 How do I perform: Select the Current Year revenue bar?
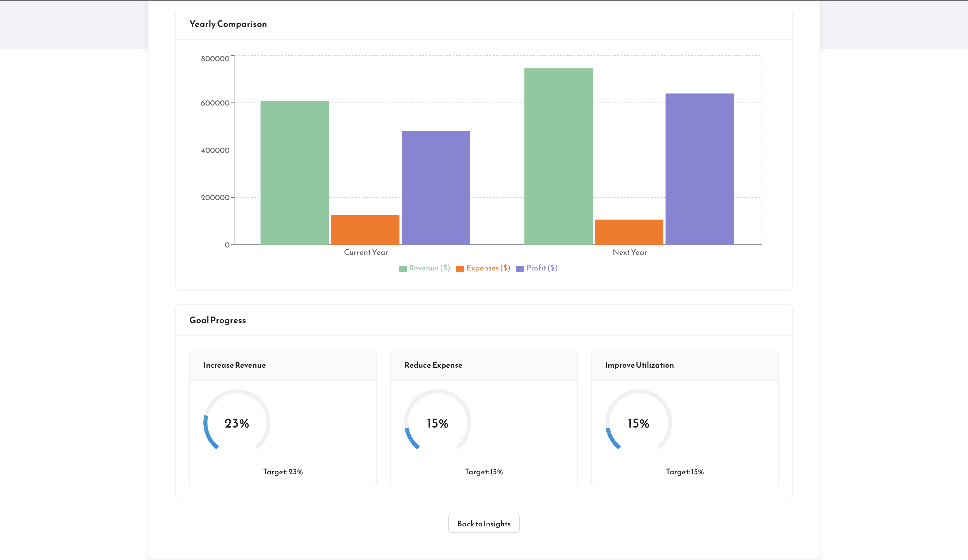tap(294, 173)
